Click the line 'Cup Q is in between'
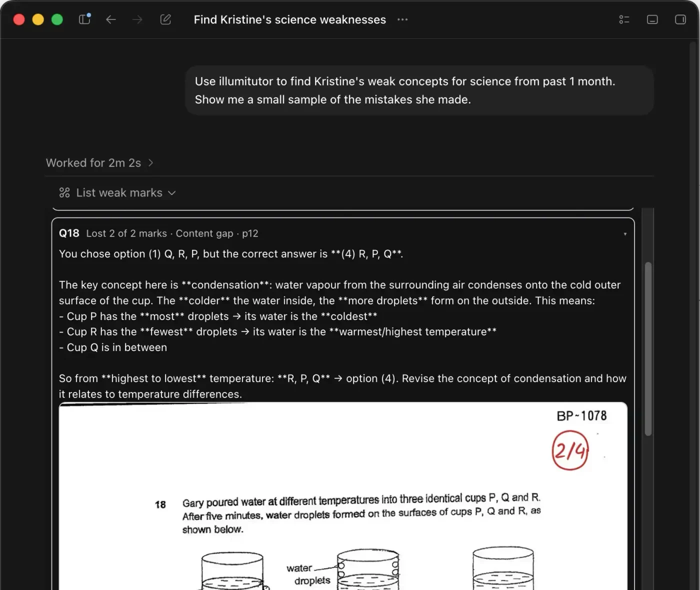Screen dimensions: 700x590 (x=113, y=347)
